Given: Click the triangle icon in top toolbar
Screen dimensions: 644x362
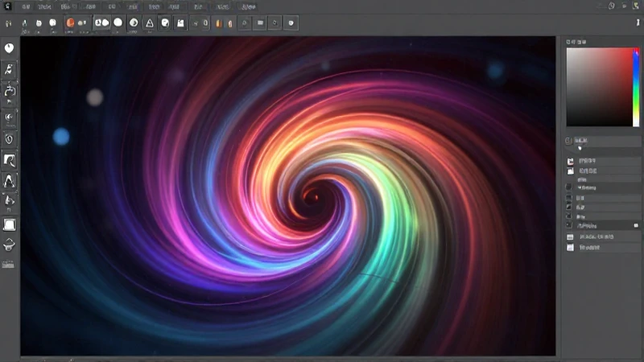Looking at the screenshot, I should point(150,23).
